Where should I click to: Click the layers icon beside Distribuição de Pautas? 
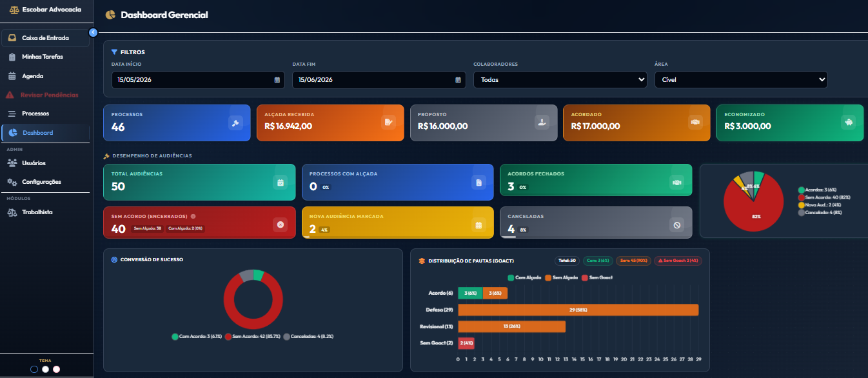tap(422, 261)
